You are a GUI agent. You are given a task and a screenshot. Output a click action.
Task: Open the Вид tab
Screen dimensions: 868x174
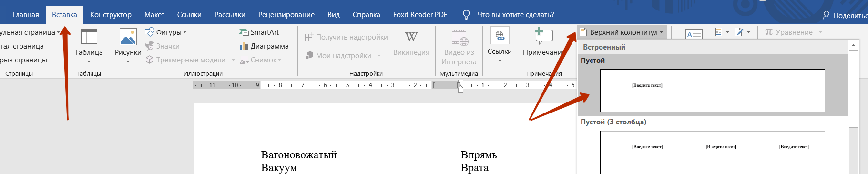coord(334,15)
